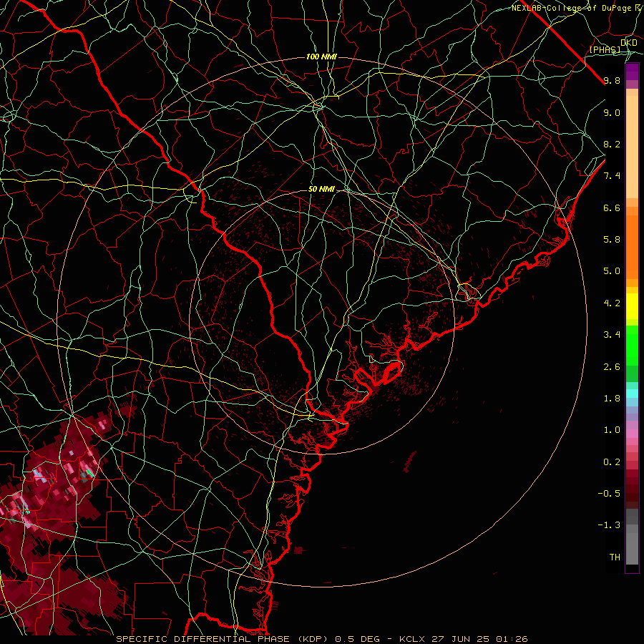The height and width of the screenshot is (644, 644).
Task: Click the 'DKD' legend header text
Action: pyautogui.click(x=629, y=43)
